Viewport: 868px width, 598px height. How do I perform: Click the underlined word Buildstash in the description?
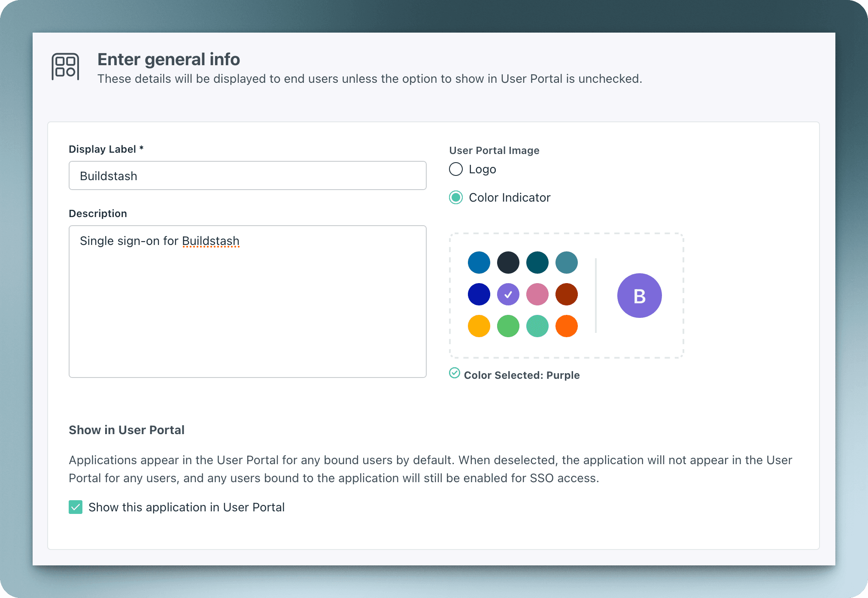[211, 241]
